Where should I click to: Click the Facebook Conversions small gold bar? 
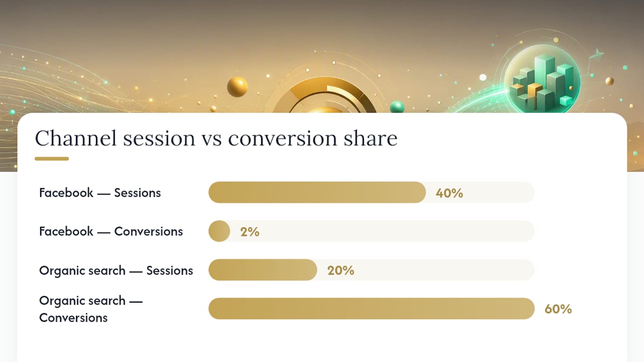219,231
